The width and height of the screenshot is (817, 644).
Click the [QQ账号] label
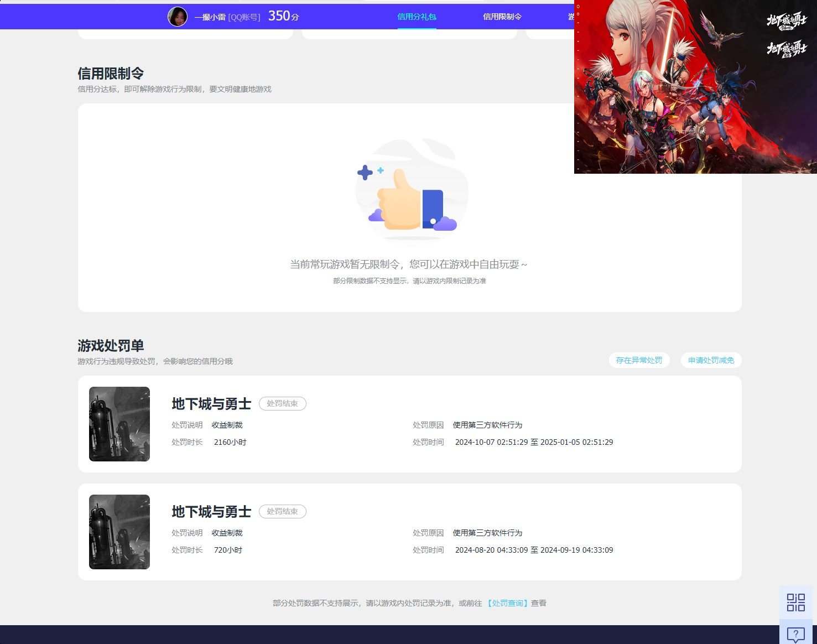244,17
